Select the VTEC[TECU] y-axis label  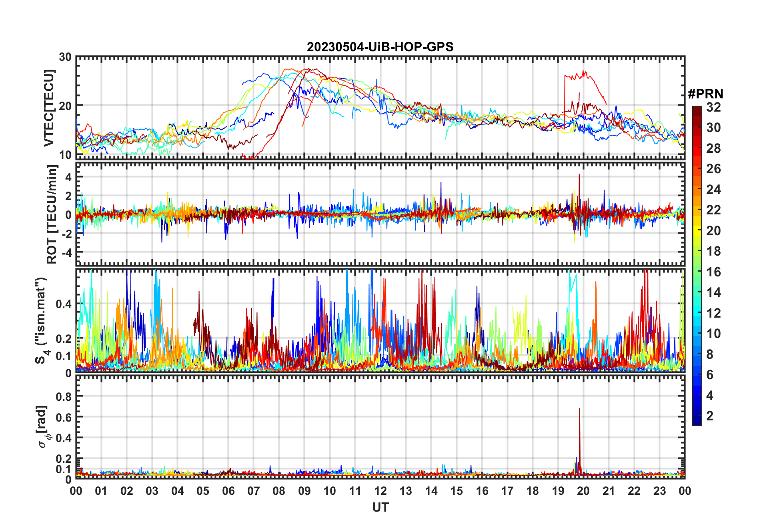[49, 108]
